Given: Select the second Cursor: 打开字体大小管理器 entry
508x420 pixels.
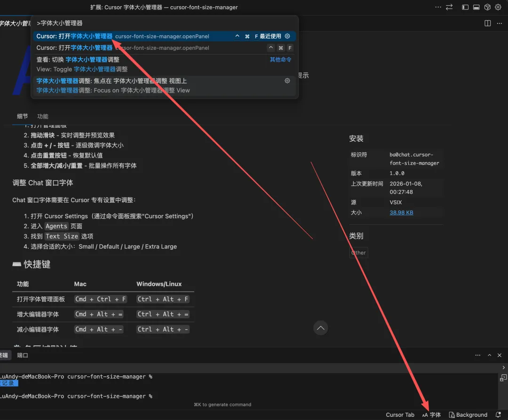Looking at the screenshot, I should [x=165, y=48].
